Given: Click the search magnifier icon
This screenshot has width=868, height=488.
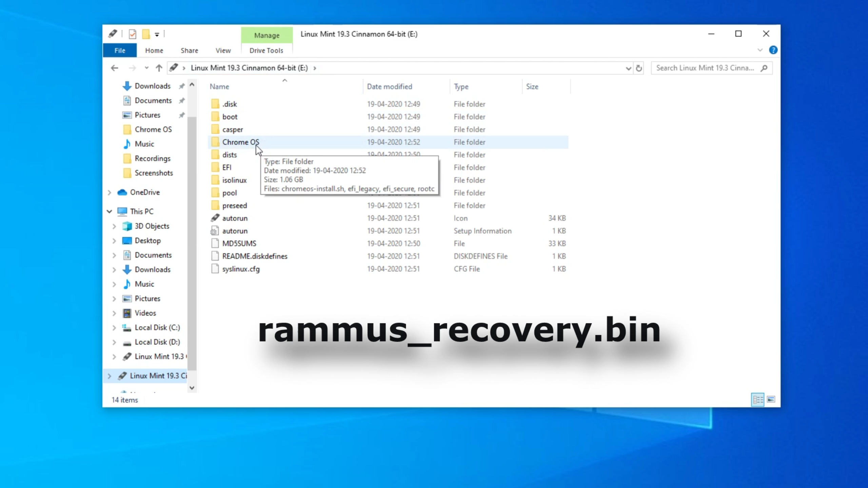Looking at the screenshot, I should coord(764,68).
